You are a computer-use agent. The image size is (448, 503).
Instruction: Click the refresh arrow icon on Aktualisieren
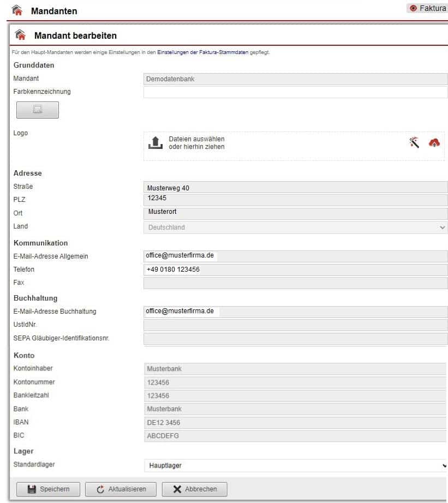(100, 489)
